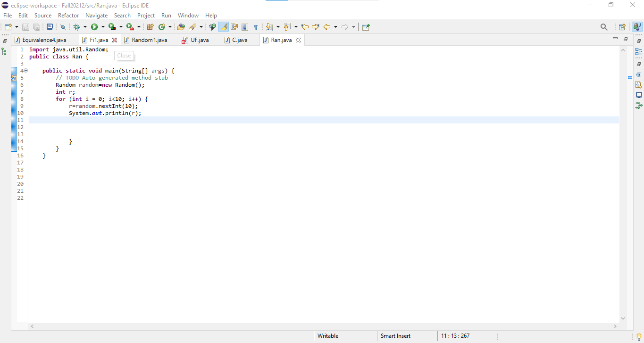
Task: Click the tip of the day lightbulb
Action: click(x=639, y=336)
